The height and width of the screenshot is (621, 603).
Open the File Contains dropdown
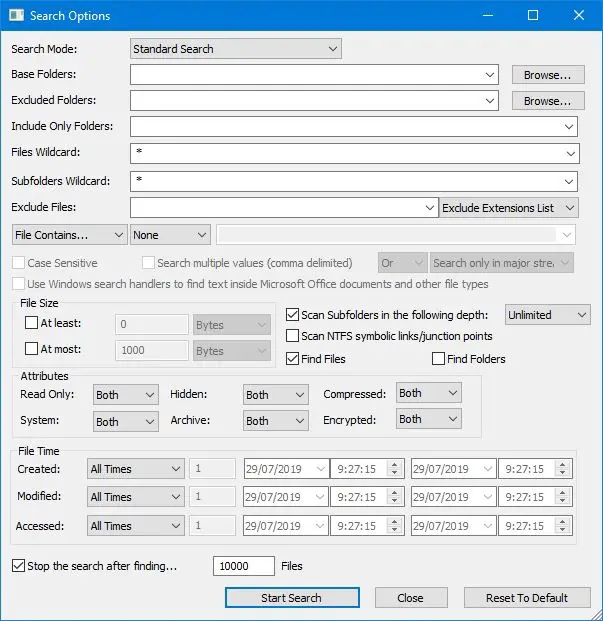pos(70,235)
